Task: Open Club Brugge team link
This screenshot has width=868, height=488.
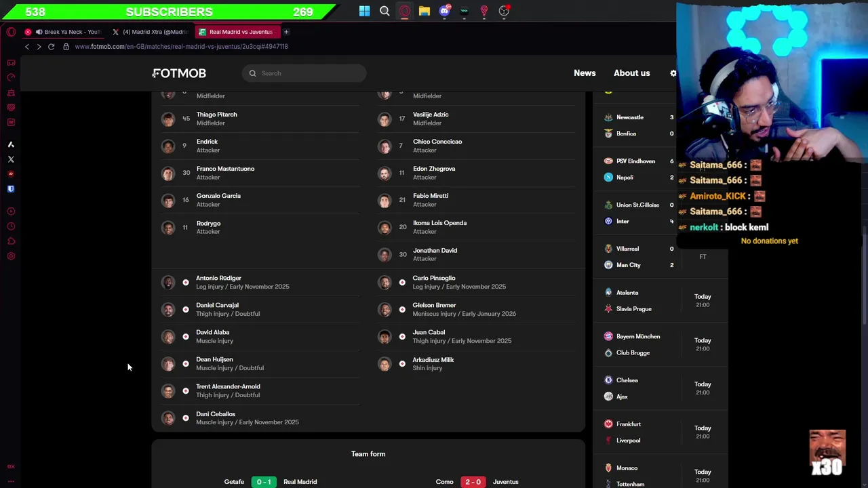Action: click(633, 353)
